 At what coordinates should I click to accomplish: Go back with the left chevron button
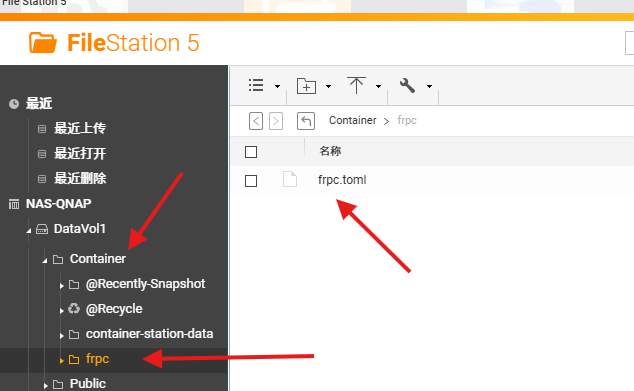pos(256,121)
